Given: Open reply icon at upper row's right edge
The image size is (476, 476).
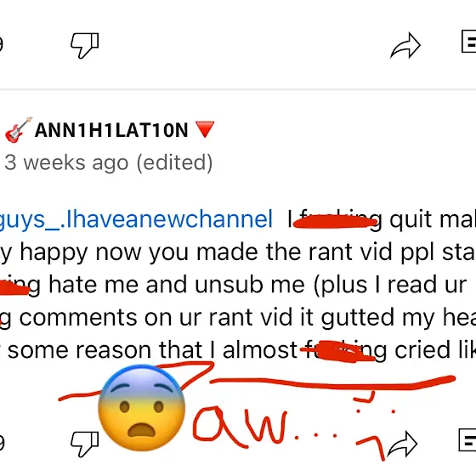Looking at the screenshot, I should click(468, 42).
